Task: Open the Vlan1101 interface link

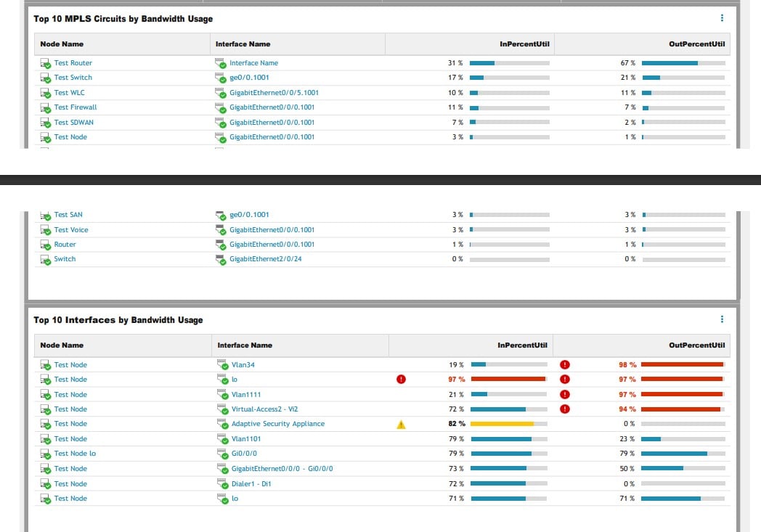Action: 246,438
